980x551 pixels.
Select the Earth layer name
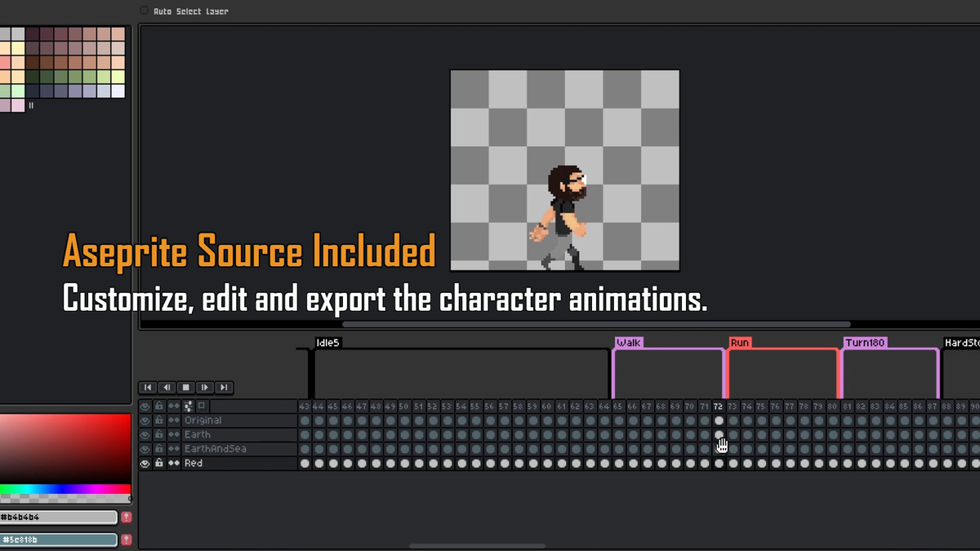(x=197, y=434)
